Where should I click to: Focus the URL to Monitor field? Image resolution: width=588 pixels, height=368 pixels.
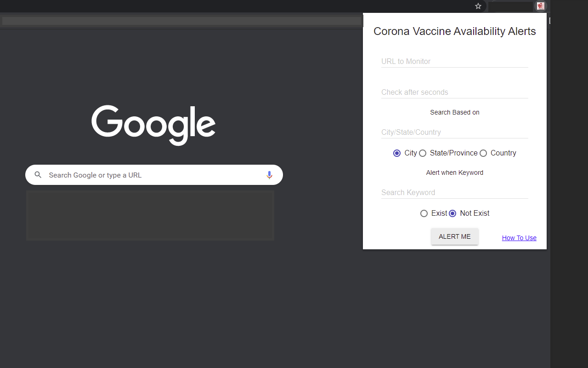(455, 61)
